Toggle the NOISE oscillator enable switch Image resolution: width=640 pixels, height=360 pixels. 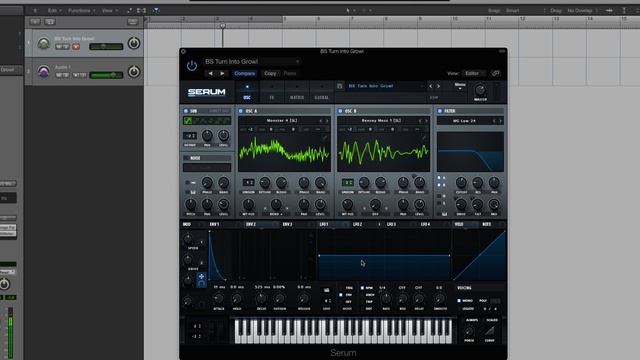point(186,158)
